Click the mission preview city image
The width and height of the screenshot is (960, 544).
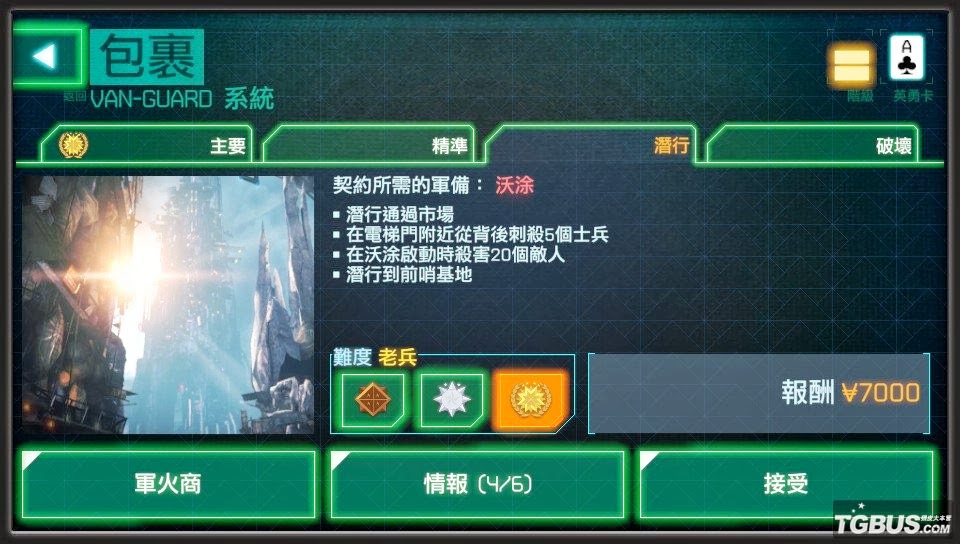point(168,305)
